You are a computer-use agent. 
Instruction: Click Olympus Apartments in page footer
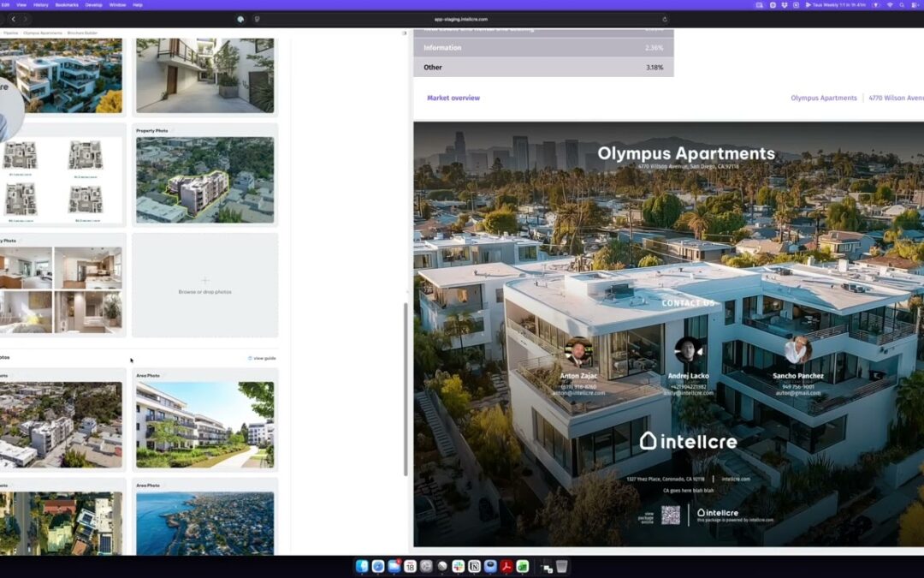823,98
